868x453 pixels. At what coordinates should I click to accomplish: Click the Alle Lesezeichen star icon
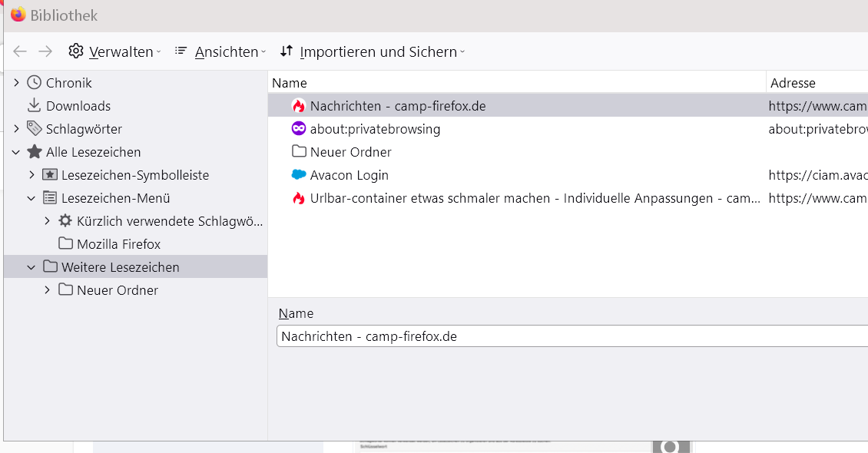34,152
